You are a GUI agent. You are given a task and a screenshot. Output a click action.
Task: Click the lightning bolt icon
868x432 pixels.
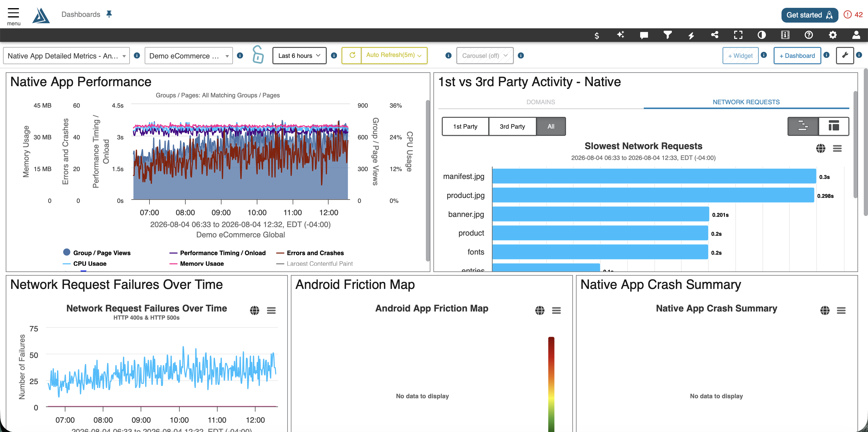(691, 35)
